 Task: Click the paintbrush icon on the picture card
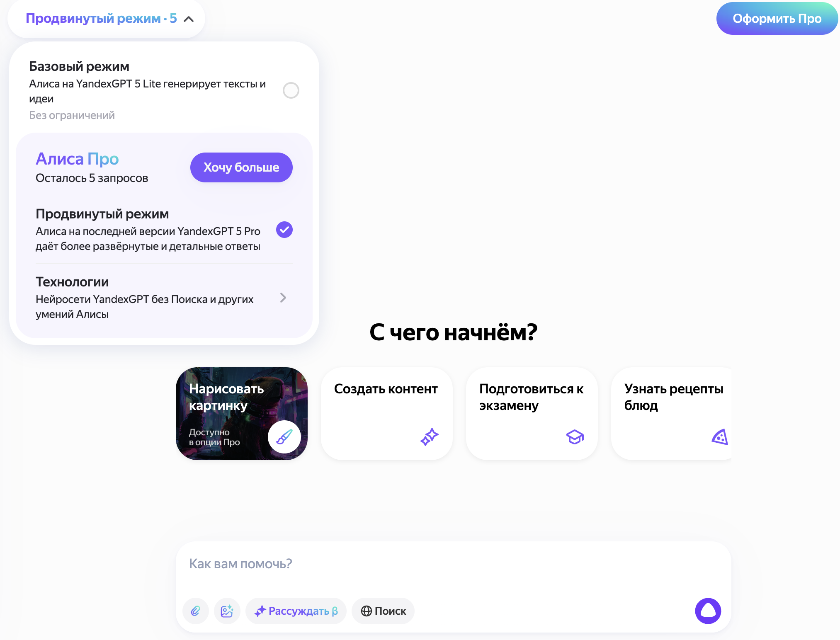click(284, 437)
